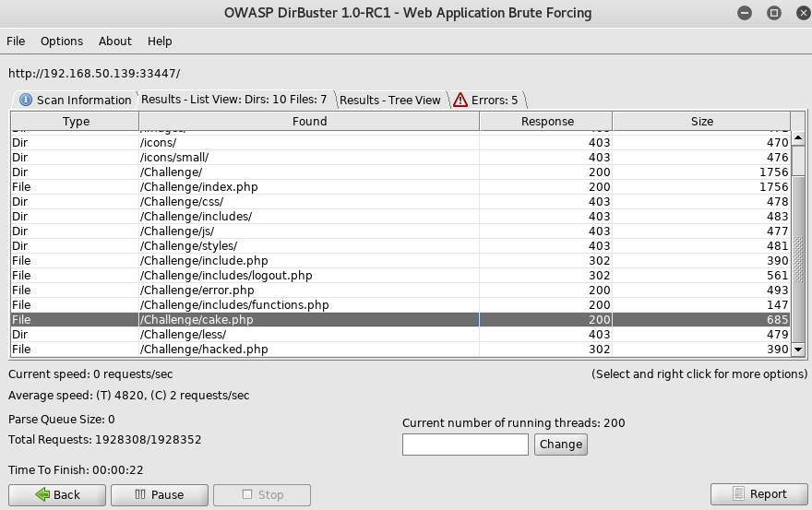Open the Options menu

[x=62, y=41]
